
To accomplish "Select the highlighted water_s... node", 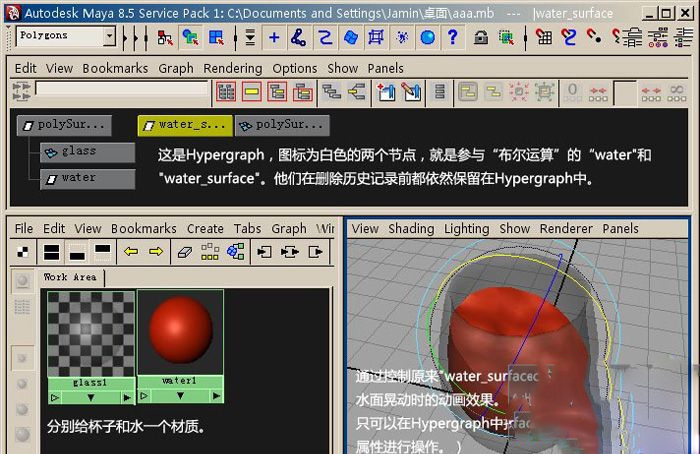I will [185, 125].
